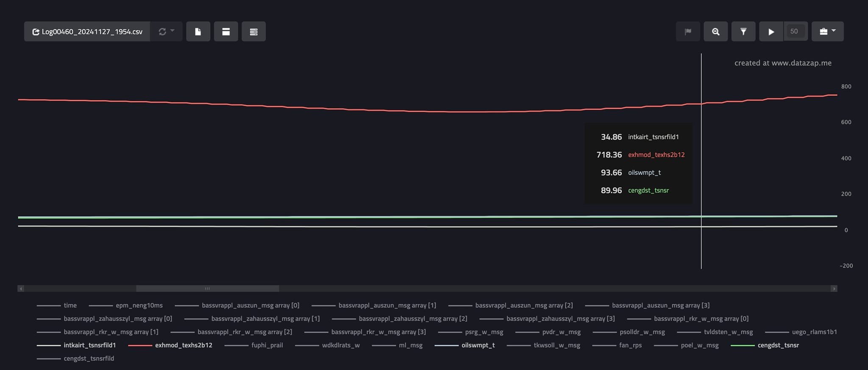Open the briefcase tools dropdown
The width and height of the screenshot is (868, 370).
[827, 31]
